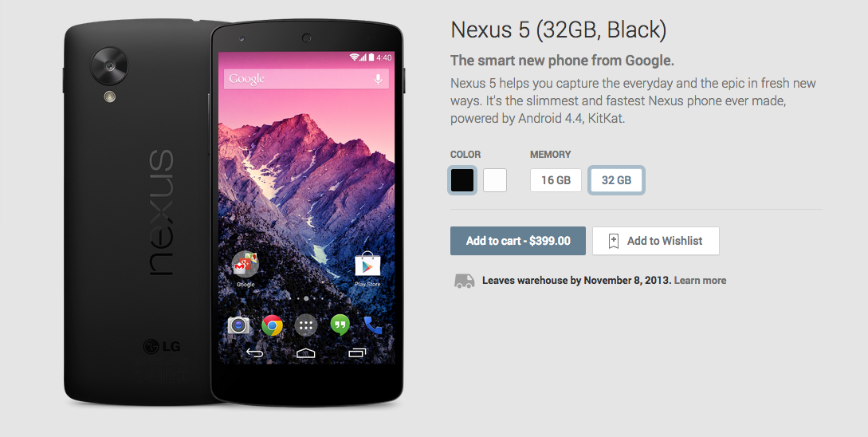This screenshot has height=437, width=868.
Task: Select the 16 GB memory option
Action: click(556, 180)
